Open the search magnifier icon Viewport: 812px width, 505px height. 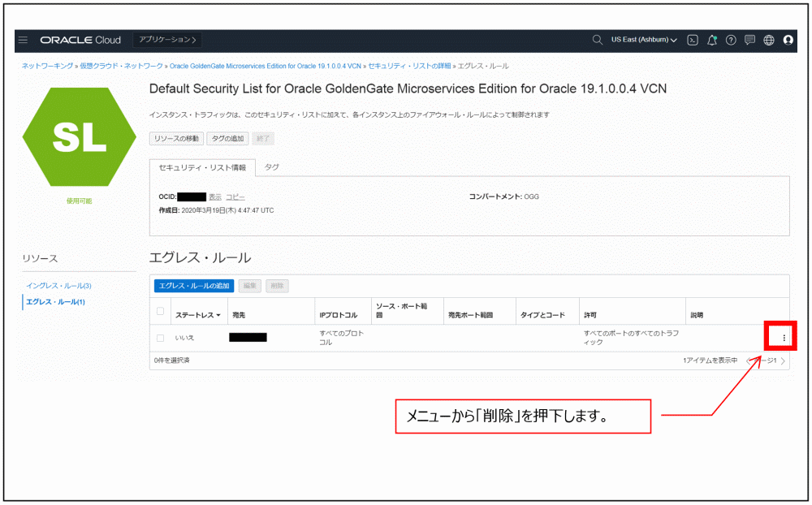[597, 40]
